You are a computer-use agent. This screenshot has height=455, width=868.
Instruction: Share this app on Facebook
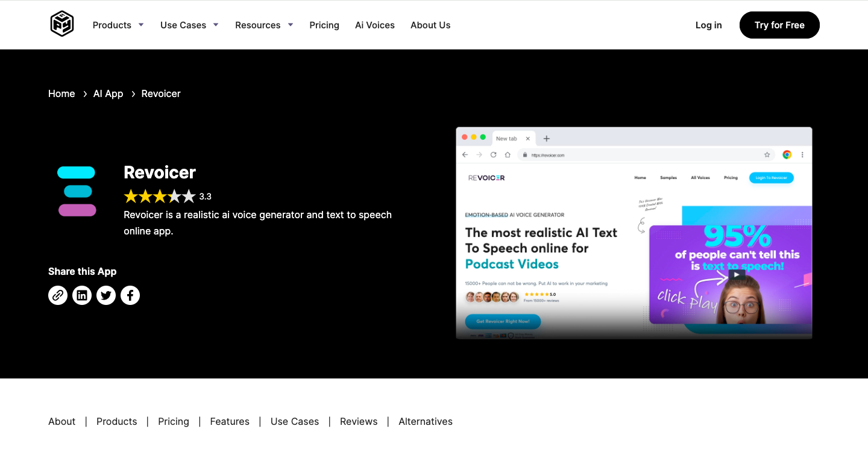[130, 295]
